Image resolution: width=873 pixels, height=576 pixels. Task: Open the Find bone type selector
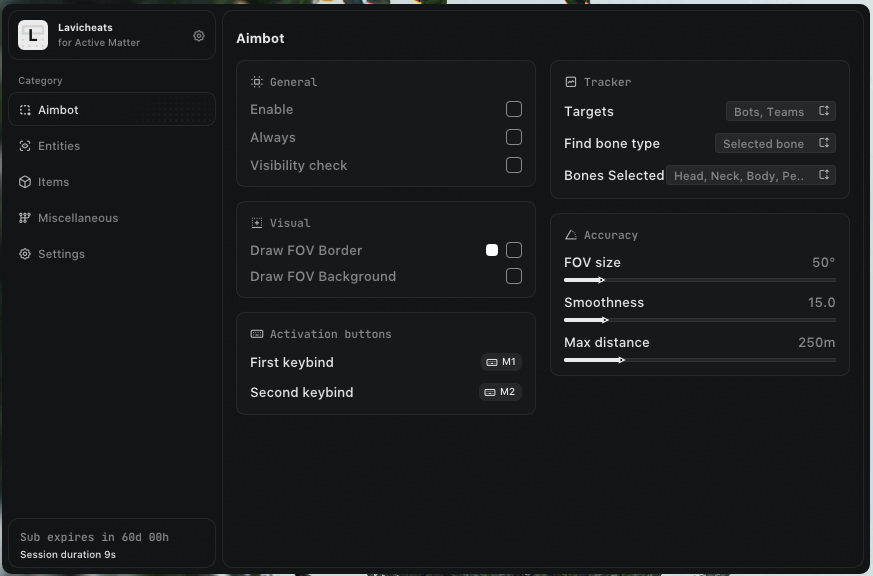point(774,143)
